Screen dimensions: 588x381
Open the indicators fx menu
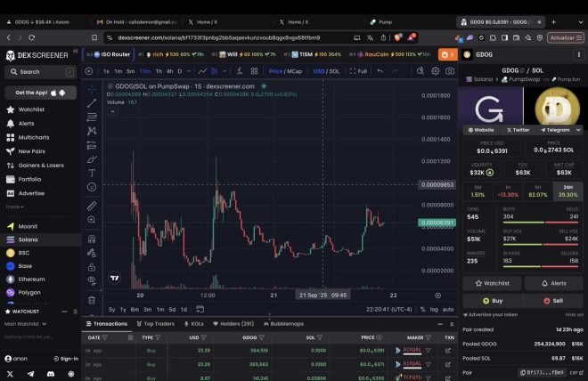240,71
